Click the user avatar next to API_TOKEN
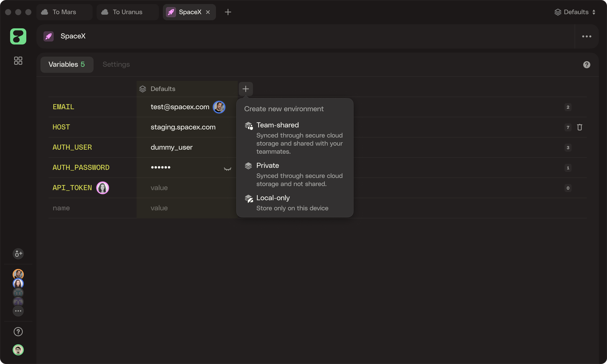This screenshot has width=607, height=364. click(102, 188)
